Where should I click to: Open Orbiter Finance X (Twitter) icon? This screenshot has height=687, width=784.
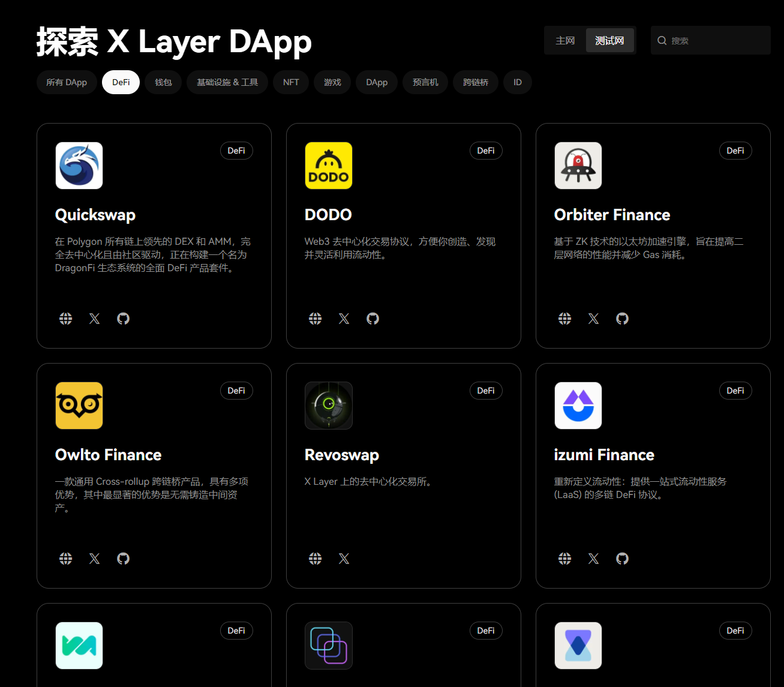[594, 319]
